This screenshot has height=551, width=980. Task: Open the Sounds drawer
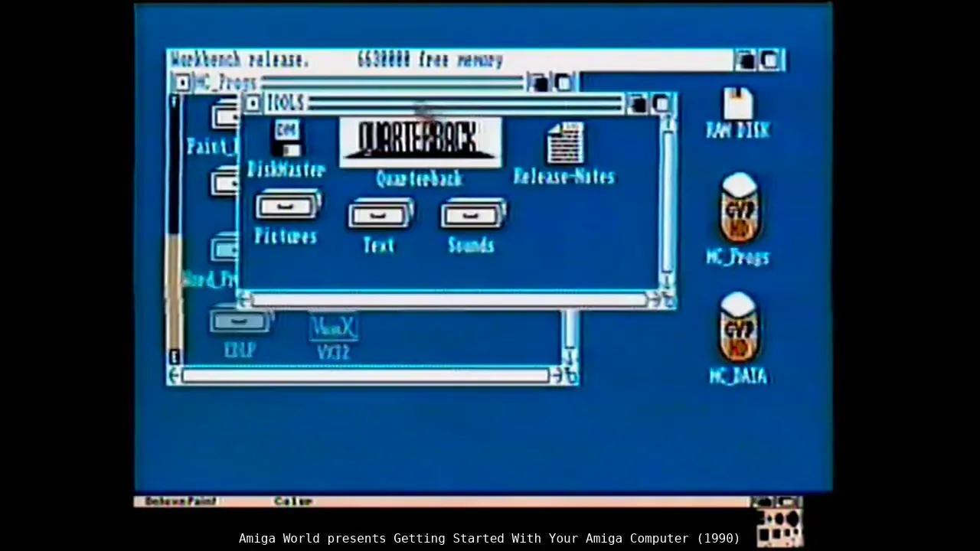tap(472, 214)
